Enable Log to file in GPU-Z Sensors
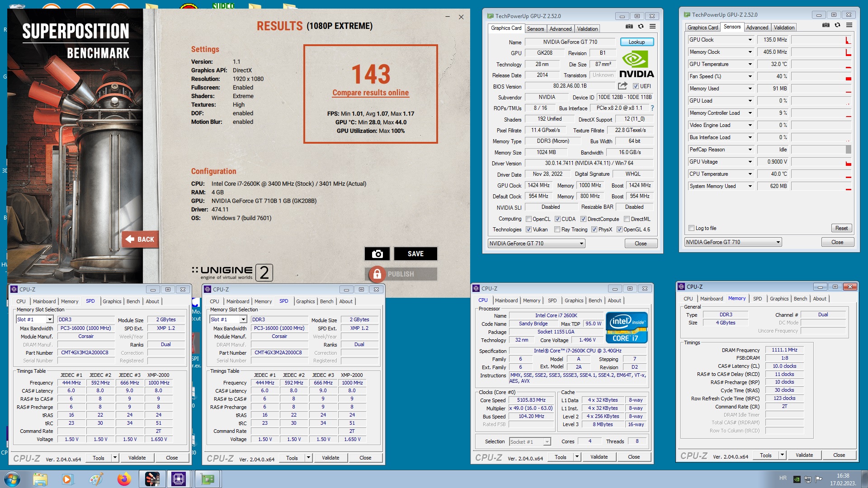Viewport: 868px width, 488px height. click(691, 228)
